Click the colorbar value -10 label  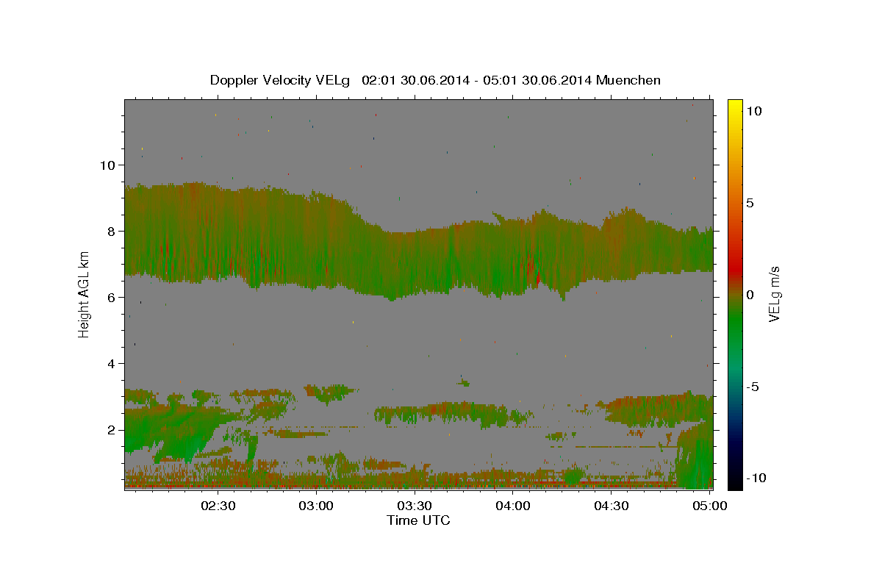[x=756, y=478]
